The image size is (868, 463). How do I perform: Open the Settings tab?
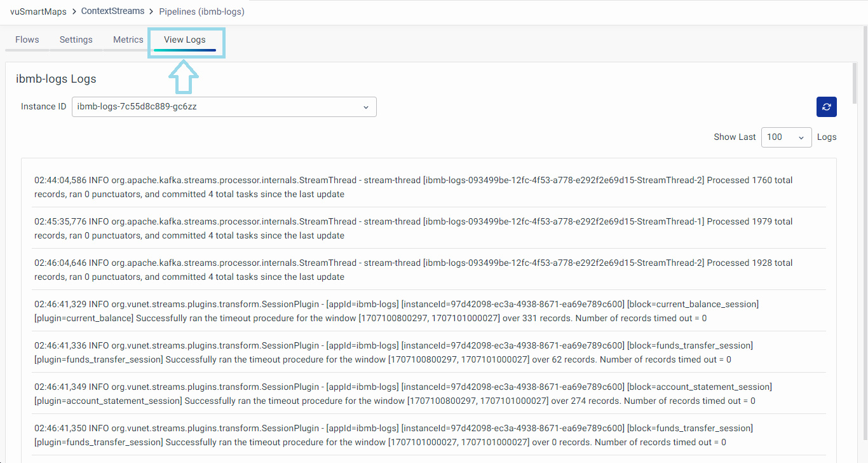coord(76,39)
